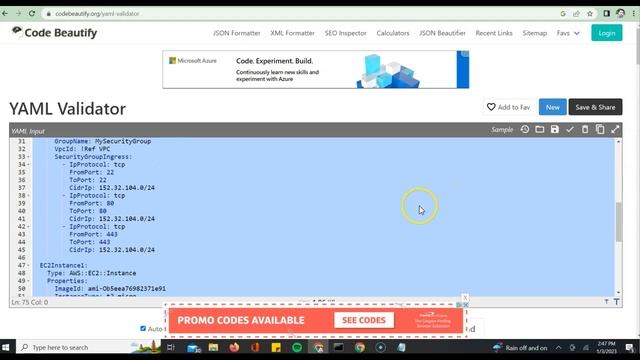Click Save & Share button
640x360 pixels.
[x=595, y=107]
